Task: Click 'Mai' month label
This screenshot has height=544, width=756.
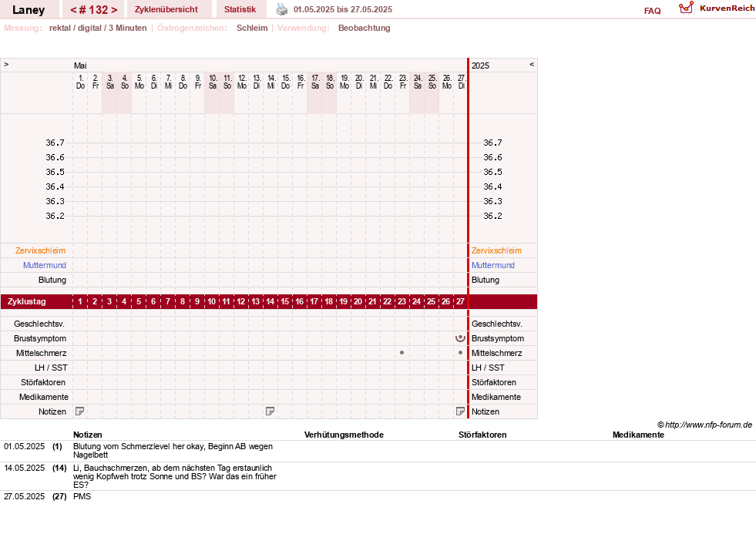Action: [80, 65]
